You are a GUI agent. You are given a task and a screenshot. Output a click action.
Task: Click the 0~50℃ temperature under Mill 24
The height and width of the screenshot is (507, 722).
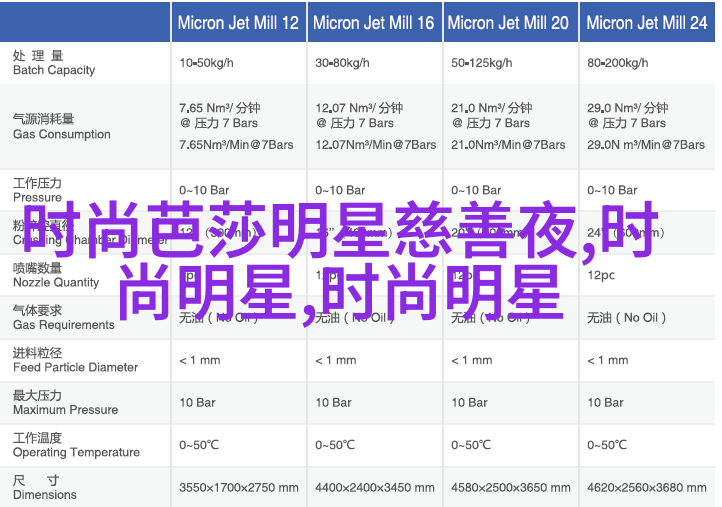[x=607, y=445]
